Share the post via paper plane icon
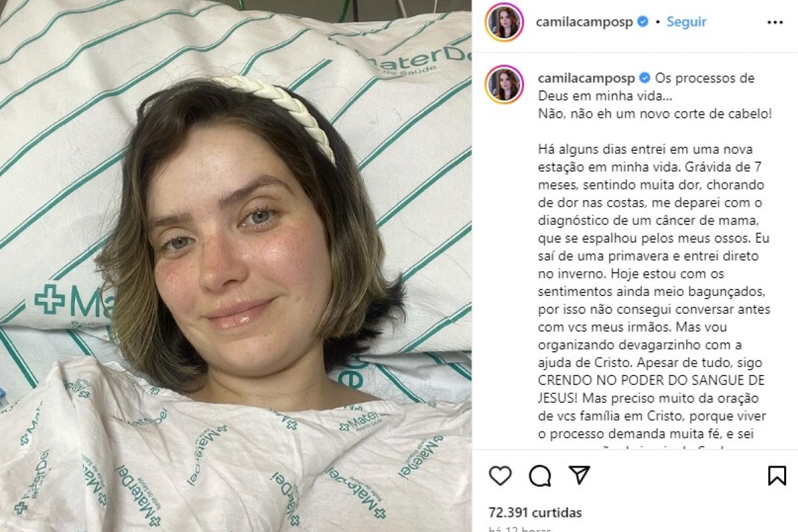The image size is (798, 532). click(x=579, y=475)
